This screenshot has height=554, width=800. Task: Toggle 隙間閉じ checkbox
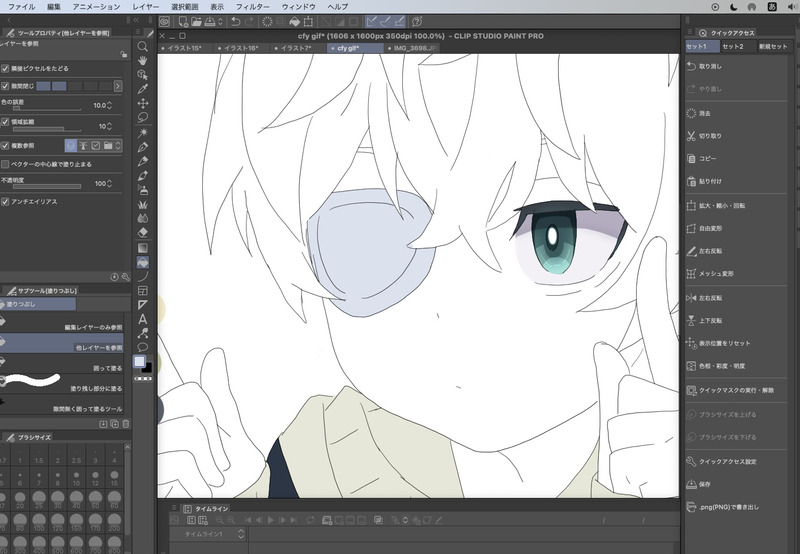coord(5,86)
